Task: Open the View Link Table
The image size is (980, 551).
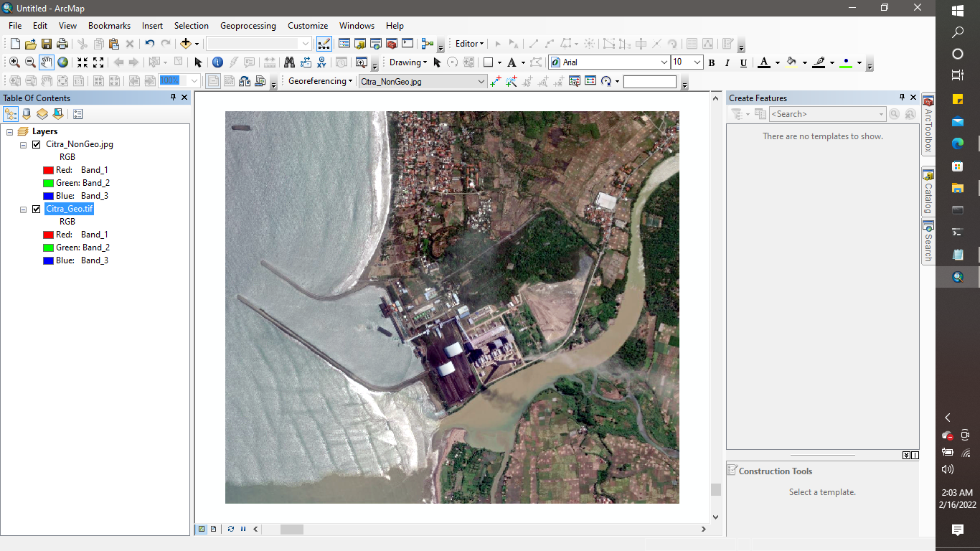Action: pyautogui.click(x=590, y=81)
